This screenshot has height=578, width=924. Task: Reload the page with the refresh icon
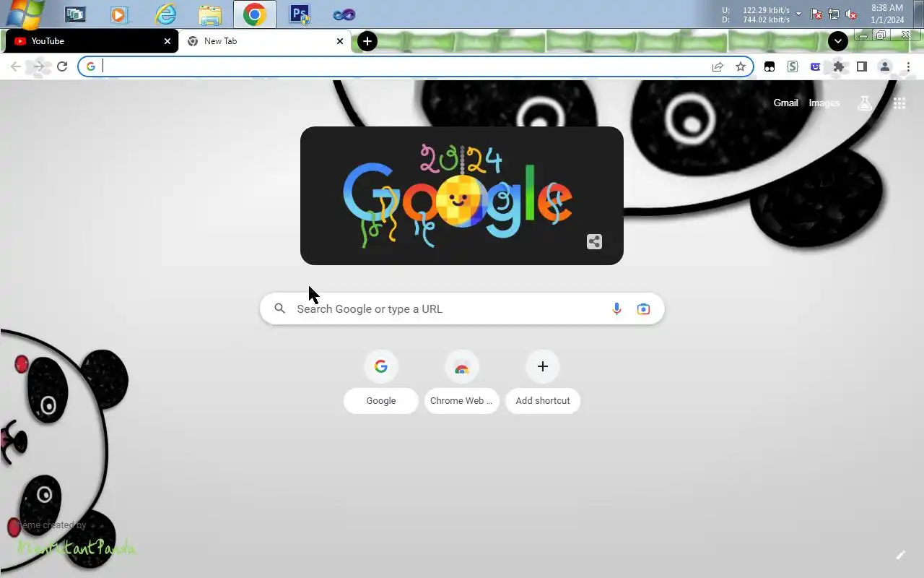pos(62,66)
